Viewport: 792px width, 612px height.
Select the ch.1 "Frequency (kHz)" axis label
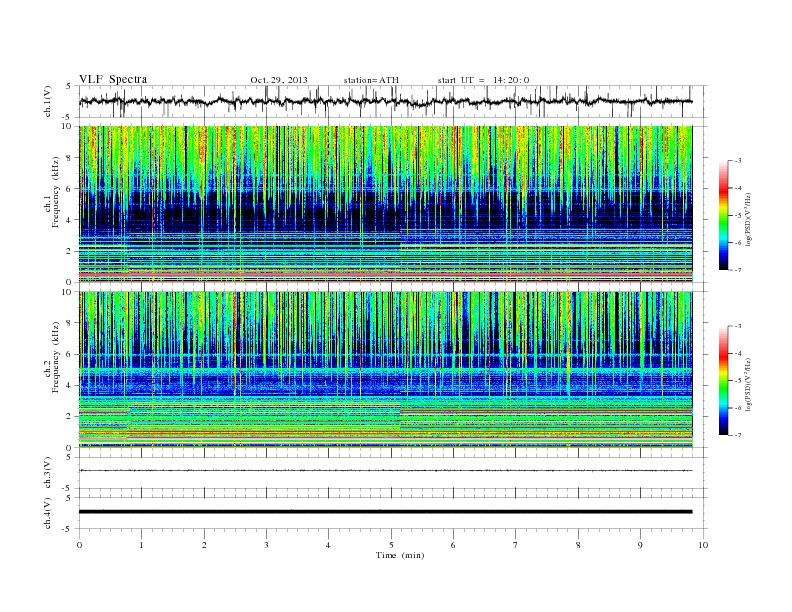(x=56, y=192)
